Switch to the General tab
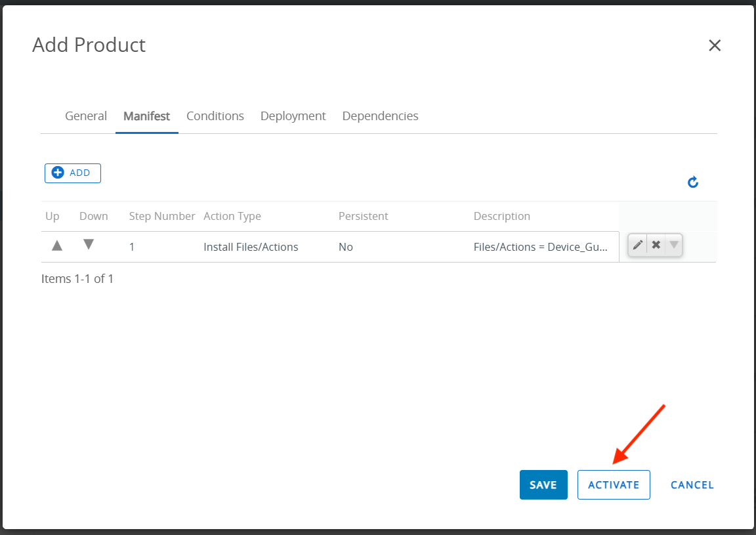 point(86,116)
